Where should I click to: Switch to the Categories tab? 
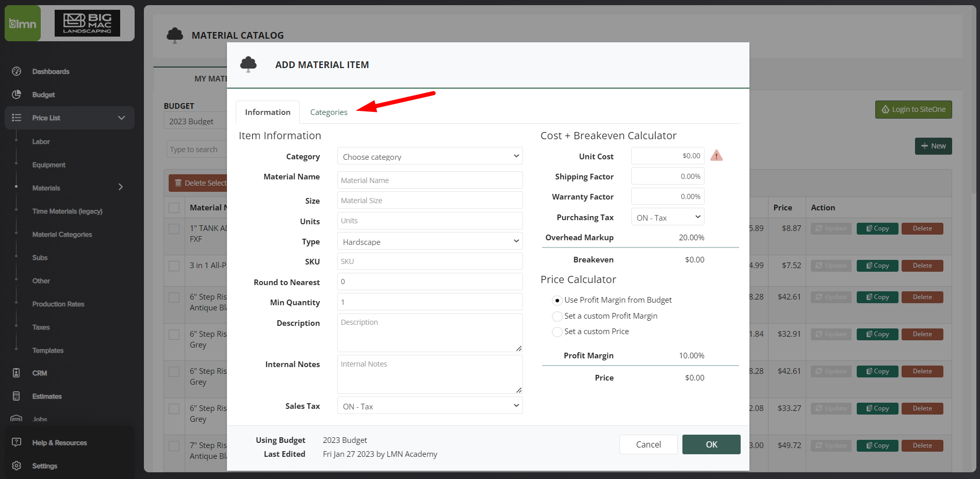329,112
